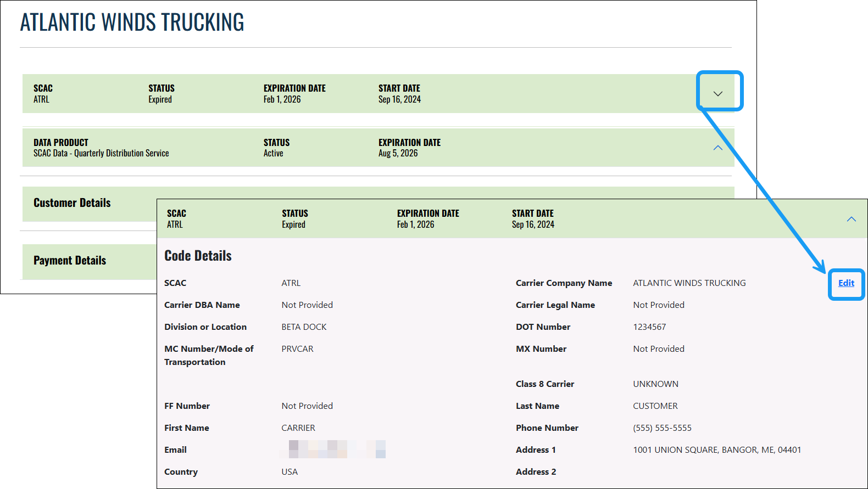This screenshot has height=489, width=868.
Task: Click the ATLANTIC WINDS TRUCKING page title
Action: click(x=132, y=23)
